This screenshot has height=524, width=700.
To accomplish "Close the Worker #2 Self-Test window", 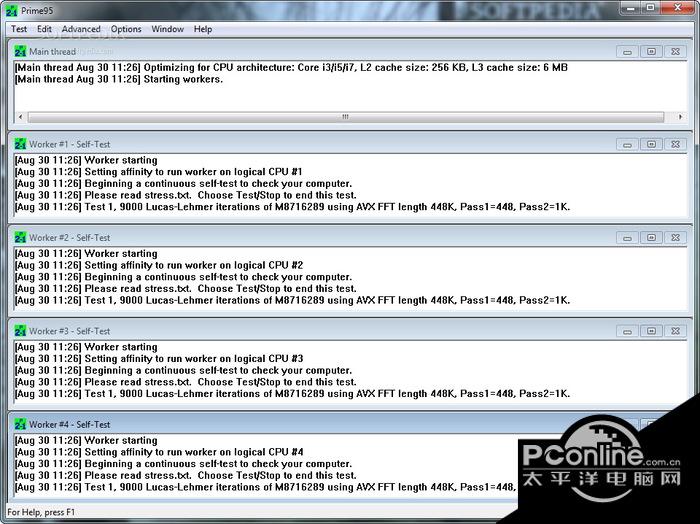I will (675, 238).
